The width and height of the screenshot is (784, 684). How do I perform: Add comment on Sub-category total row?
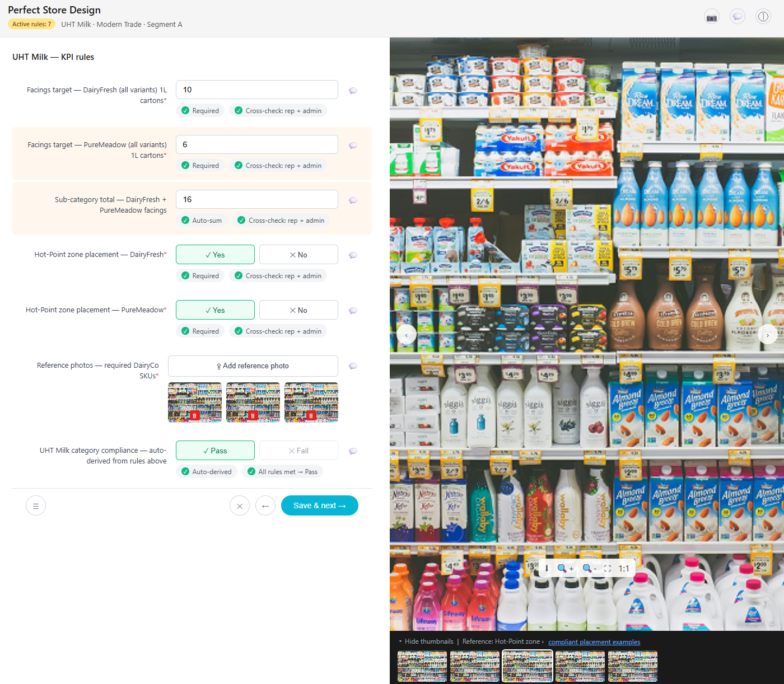(353, 200)
